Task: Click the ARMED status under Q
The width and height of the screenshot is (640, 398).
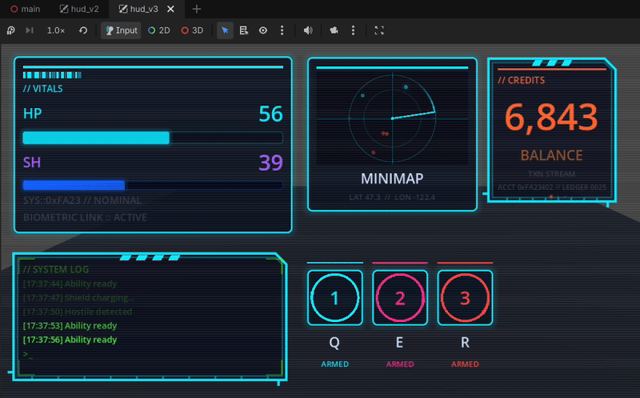Action: [x=335, y=364]
